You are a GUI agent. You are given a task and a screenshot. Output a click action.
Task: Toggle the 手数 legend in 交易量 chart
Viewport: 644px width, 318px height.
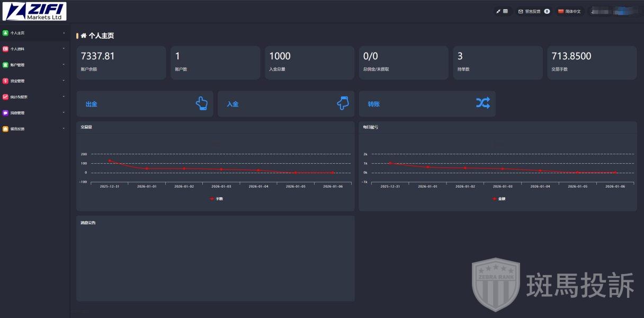pos(216,199)
